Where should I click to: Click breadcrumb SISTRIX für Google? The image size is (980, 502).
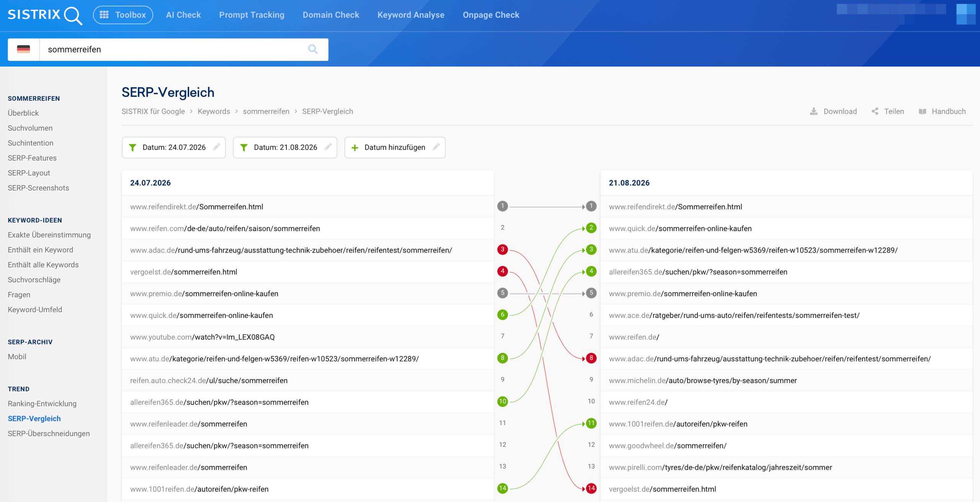click(x=153, y=111)
